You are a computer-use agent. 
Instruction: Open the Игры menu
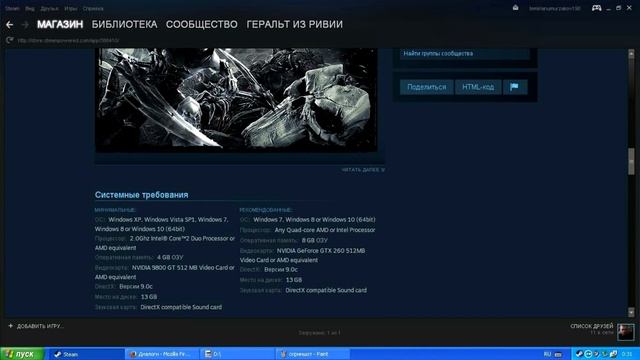71,8
